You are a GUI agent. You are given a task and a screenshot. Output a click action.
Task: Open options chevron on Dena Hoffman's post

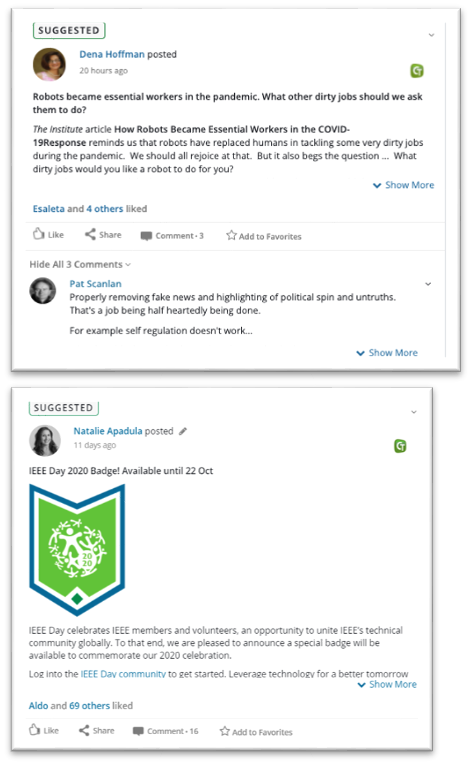431,35
